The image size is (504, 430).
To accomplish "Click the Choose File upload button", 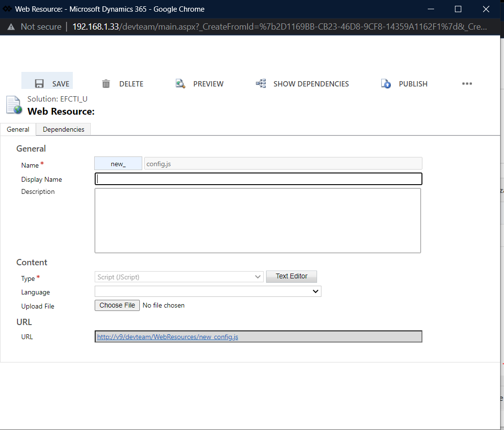I will coord(117,306).
